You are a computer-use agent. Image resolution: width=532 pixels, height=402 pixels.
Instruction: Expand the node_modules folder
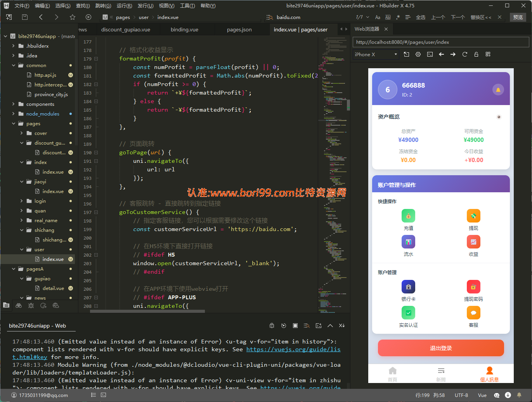click(14, 114)
